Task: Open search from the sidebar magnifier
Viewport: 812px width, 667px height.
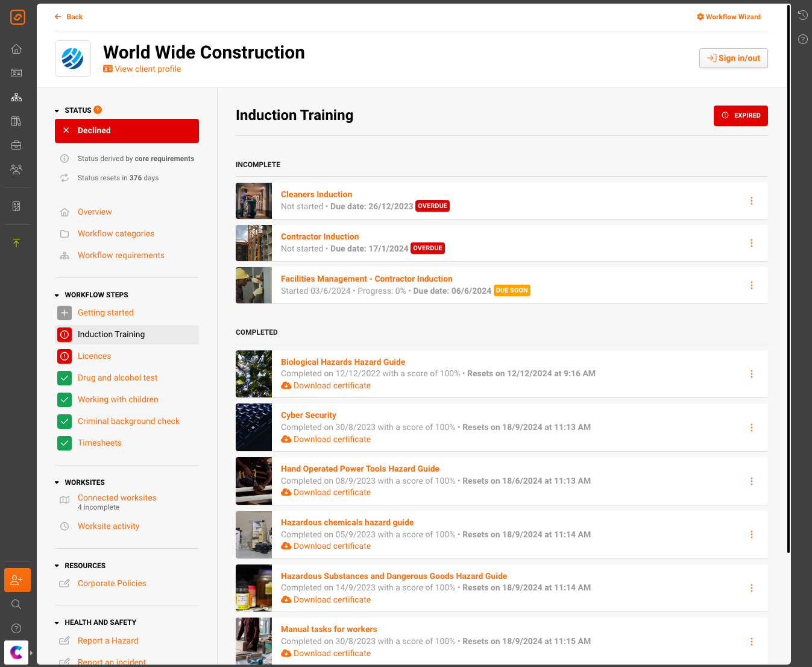Action: [16, 604]
